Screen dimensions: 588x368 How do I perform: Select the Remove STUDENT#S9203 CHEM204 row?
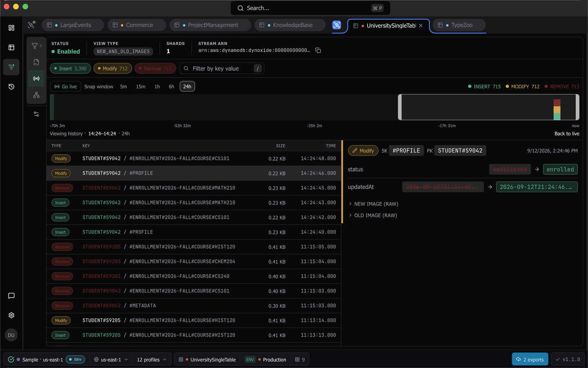coord(194,262)
